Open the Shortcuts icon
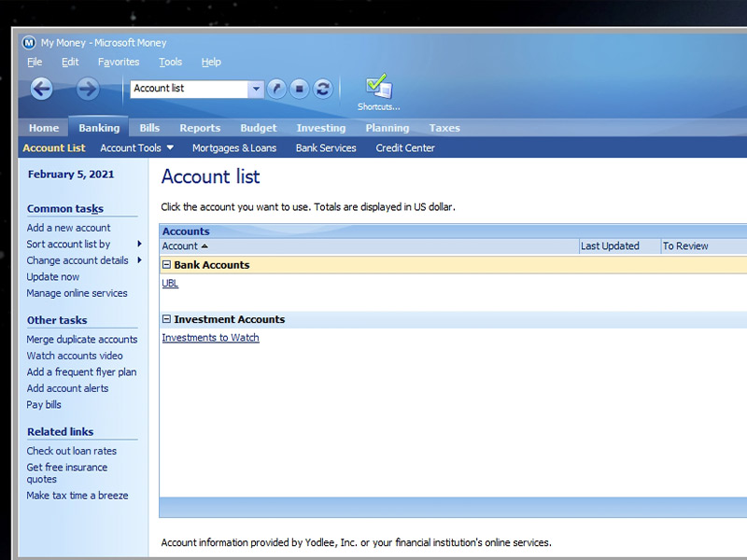The width and height of the screenshot is (747, 560). [x=379, y=92]
